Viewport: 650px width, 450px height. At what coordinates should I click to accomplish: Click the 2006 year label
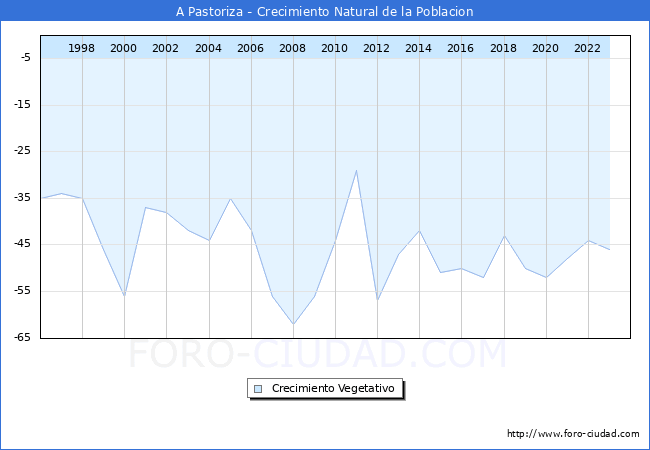(x=250, y=48)
